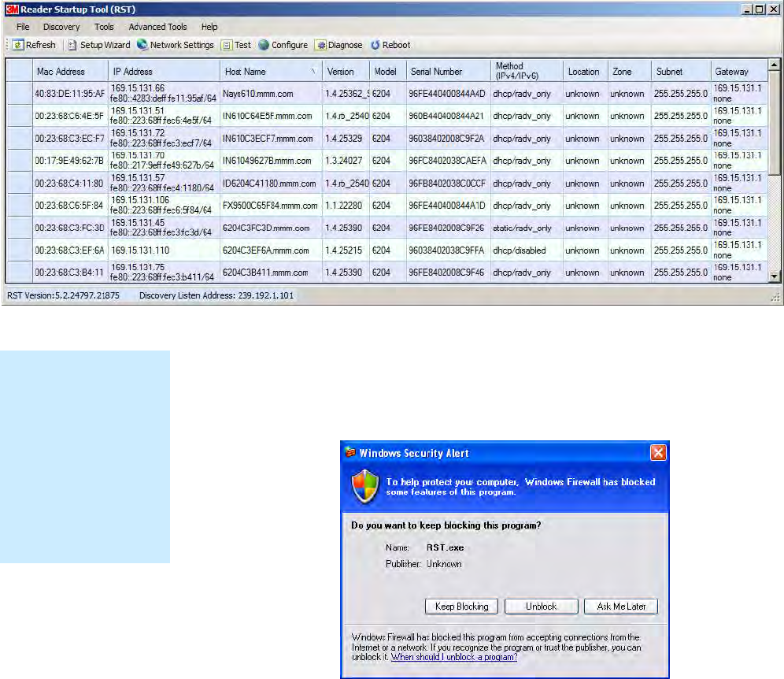This screenshot has height=679, width=784.
Task: Click the RST Version status bar text
Action: click(63, 295)
